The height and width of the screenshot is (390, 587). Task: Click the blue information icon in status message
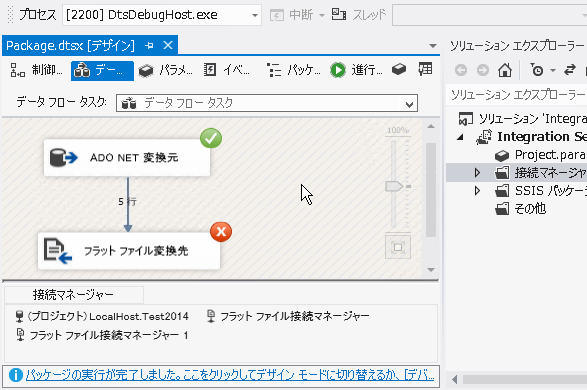coord(16,375)
